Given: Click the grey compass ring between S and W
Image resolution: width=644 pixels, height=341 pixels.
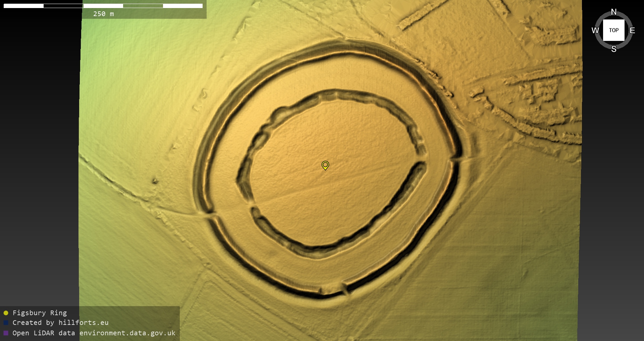Looking at the screenshot, I should pos(600,43).
